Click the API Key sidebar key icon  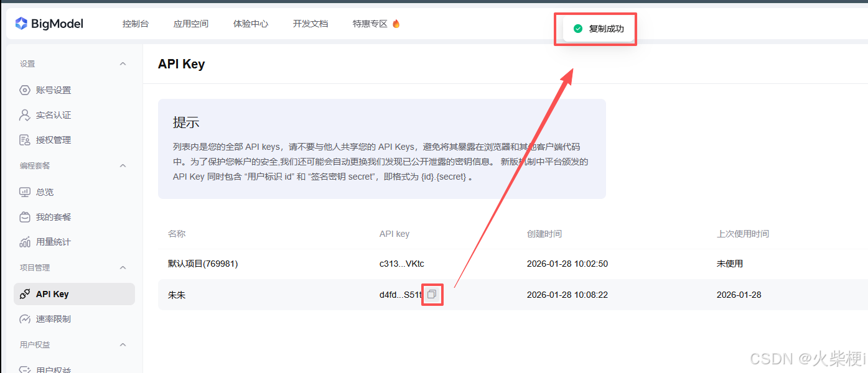click(x=25, y=294)
